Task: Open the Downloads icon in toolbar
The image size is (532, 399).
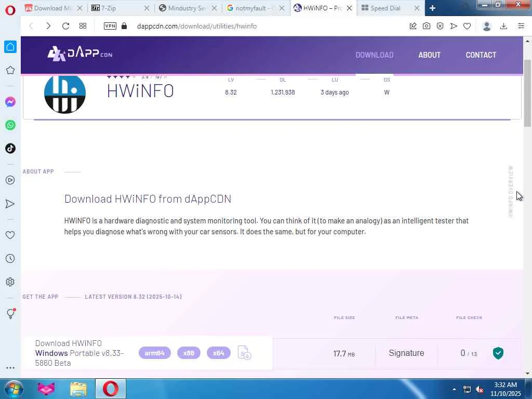Action: (504, 26)
